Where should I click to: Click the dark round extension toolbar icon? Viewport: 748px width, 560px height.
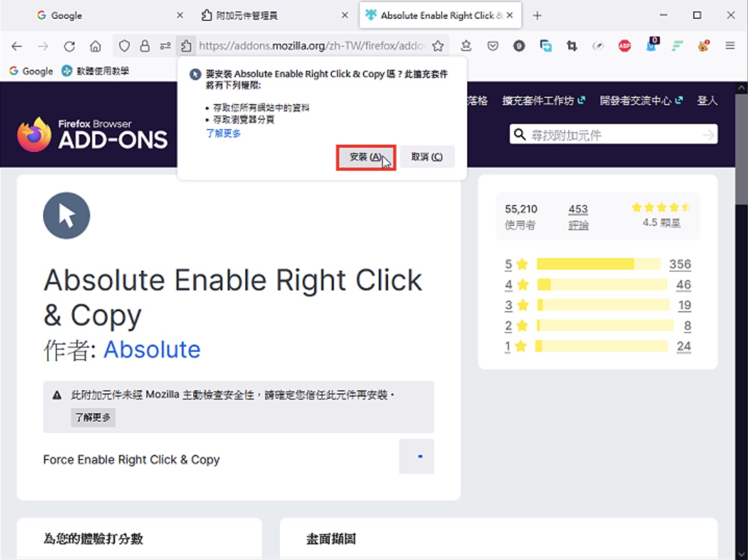pyautogui.click(x=519, y=46)
